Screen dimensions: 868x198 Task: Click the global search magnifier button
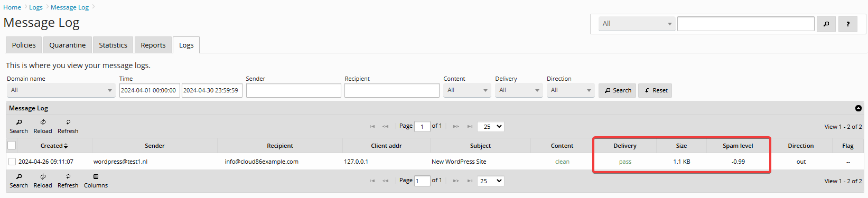(x=826, y=24)
